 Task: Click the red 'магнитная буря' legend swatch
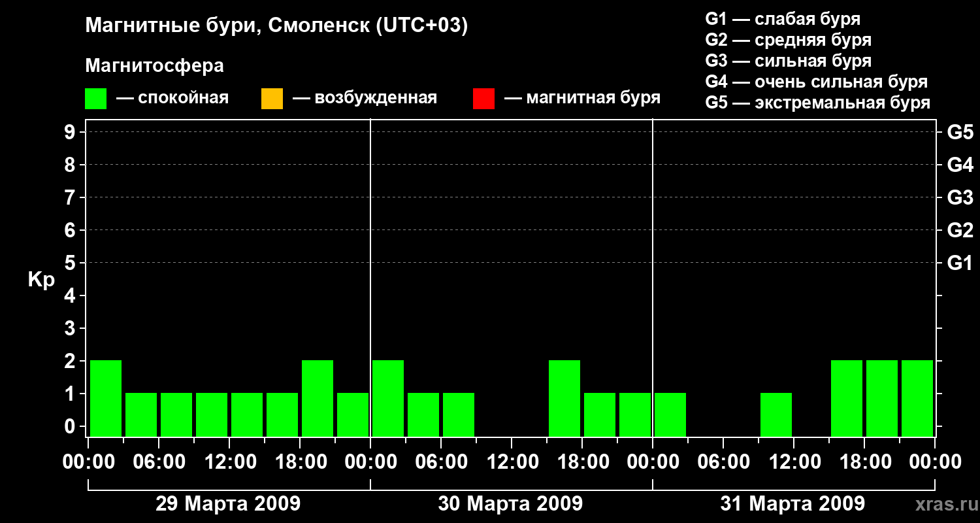[x=483, y=99]
